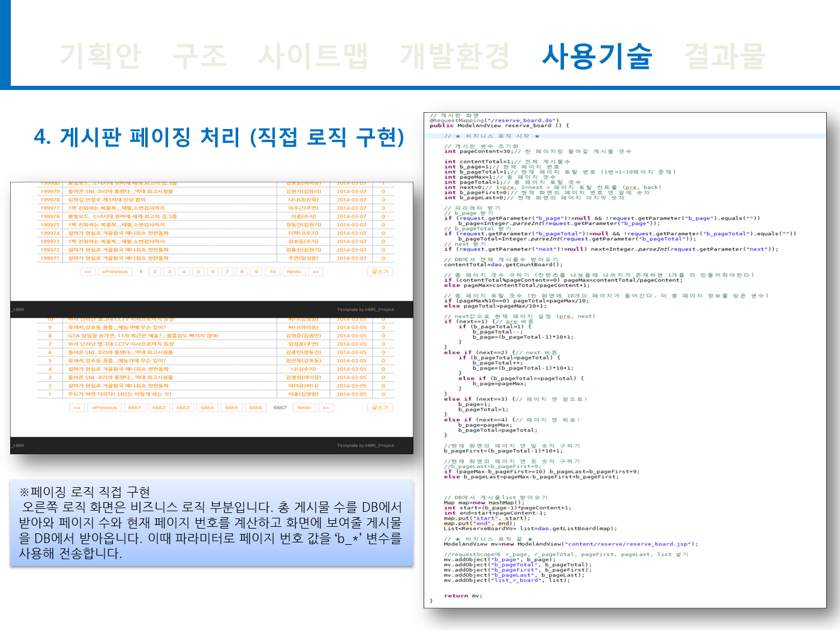Click the «« arrow in the 6661 pagination row
Image resolution: width=840 pixels, height=630 pixels.
click(x=77, y=407)
